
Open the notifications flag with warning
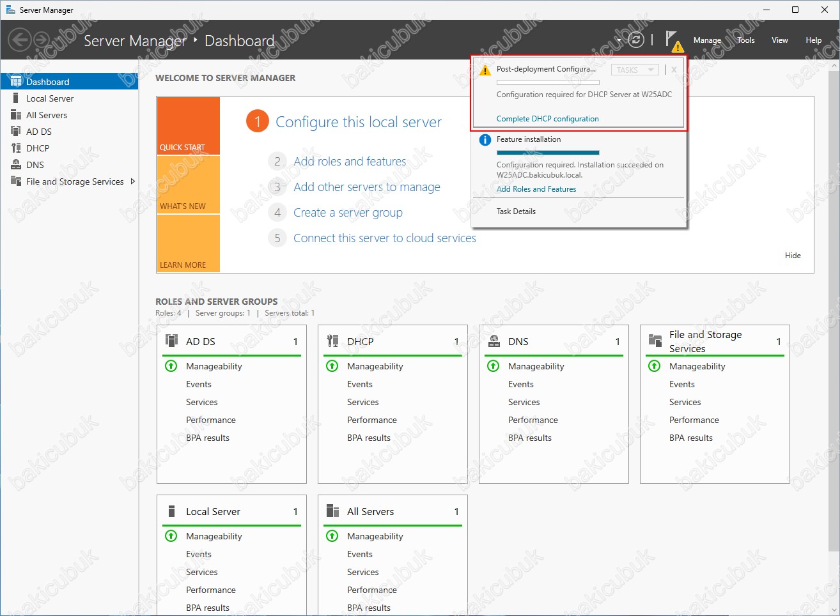click(674, 40)
